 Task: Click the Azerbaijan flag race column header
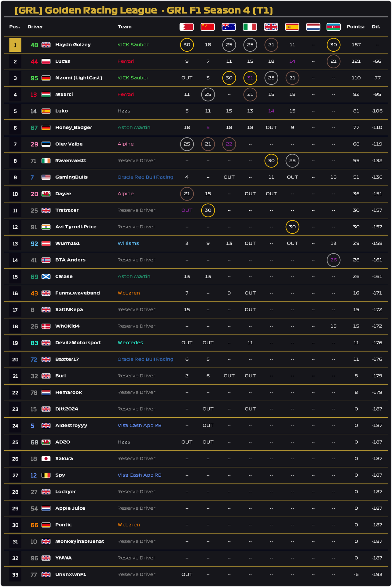[333, 27]
